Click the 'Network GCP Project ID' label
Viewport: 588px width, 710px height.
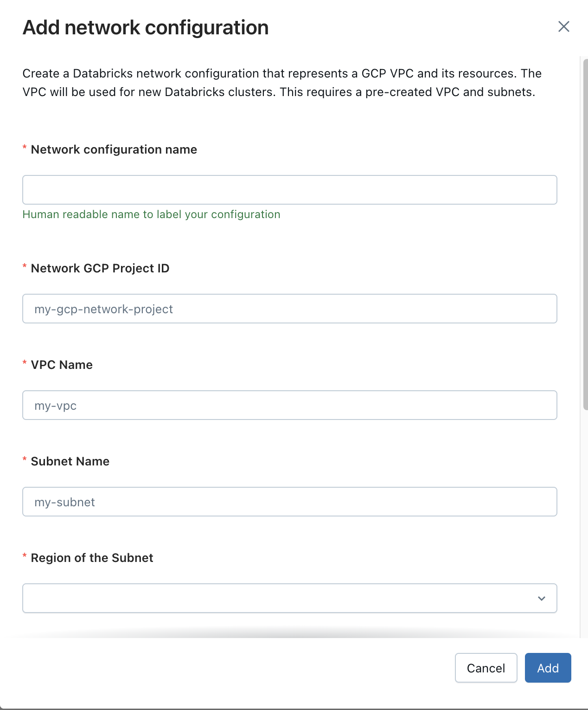(x=100, y=268)
